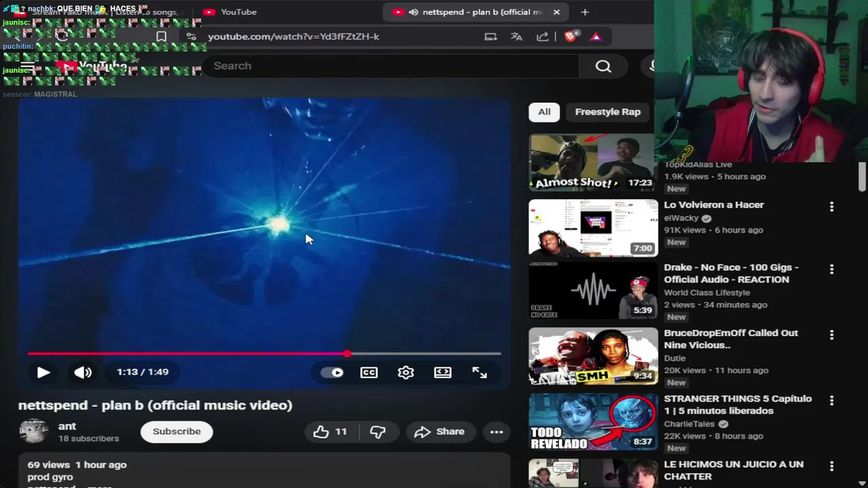
Task: Turn on closed captions (CC)
Action: pyautogui.click(x=369, y=372)
